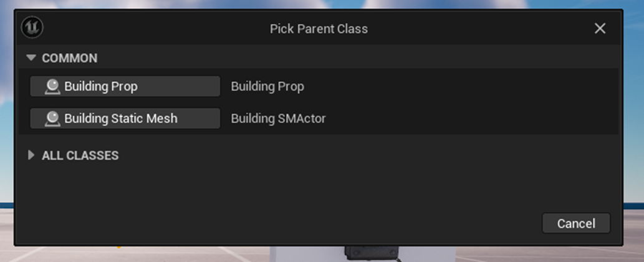Screen dimensions: 644x262
Task: Close the Pick Parent Class dialog
Action: point(600,29)
